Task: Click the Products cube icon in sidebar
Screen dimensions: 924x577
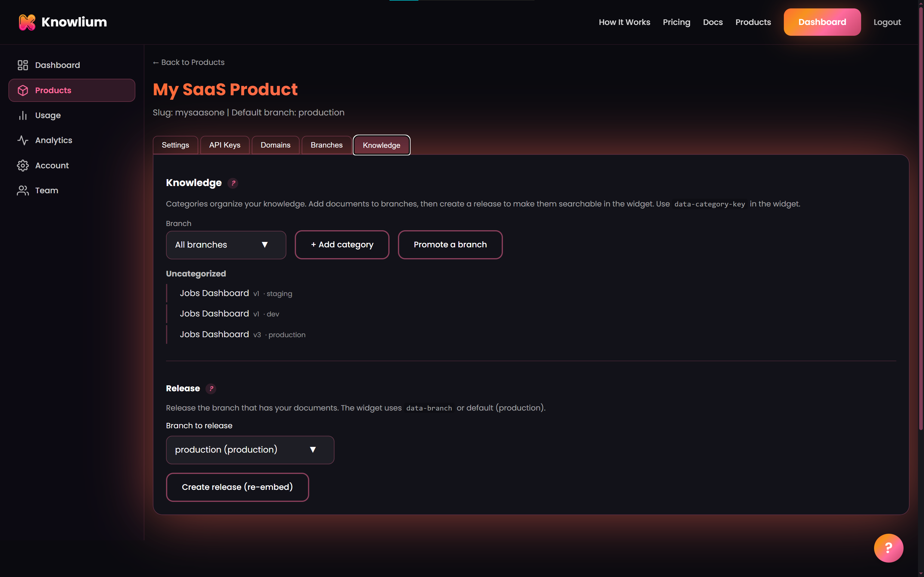Action: click(x=23, y=90)
